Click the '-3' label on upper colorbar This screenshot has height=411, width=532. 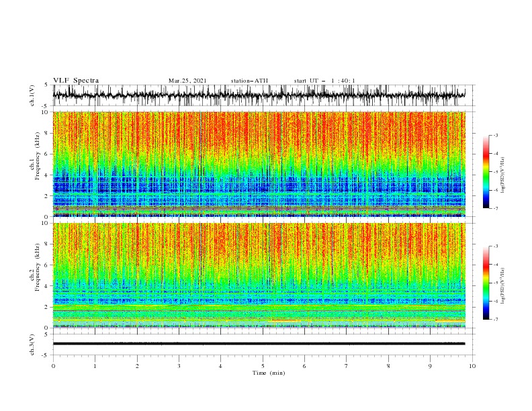tap(495, 135)
